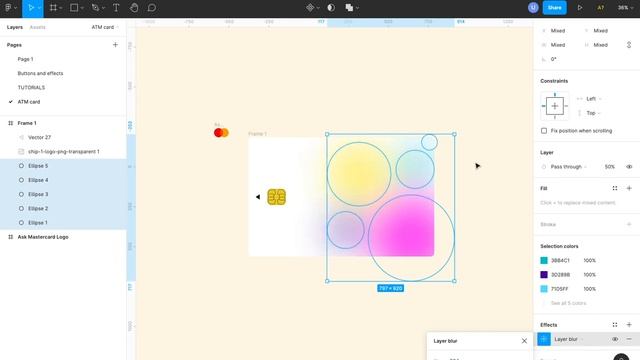Add a new page with plus icon
640x360 pixels.
coord(115,45)
